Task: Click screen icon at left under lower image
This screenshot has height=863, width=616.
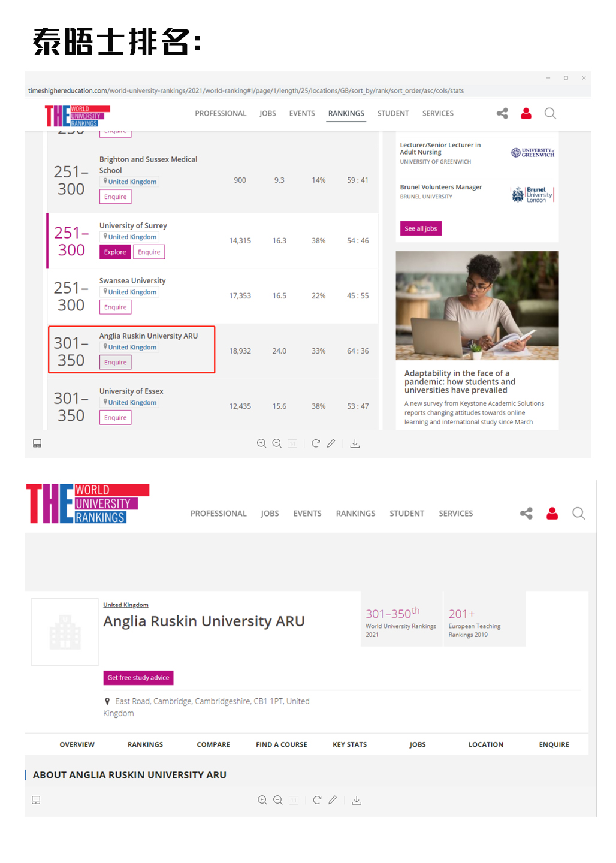Action: [36, 800]
